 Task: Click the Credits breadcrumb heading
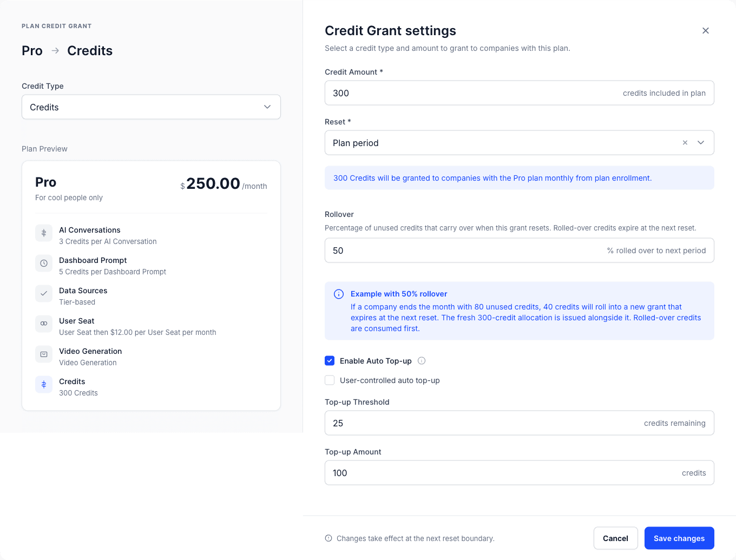pyautogui.click(x=90, y=51)
